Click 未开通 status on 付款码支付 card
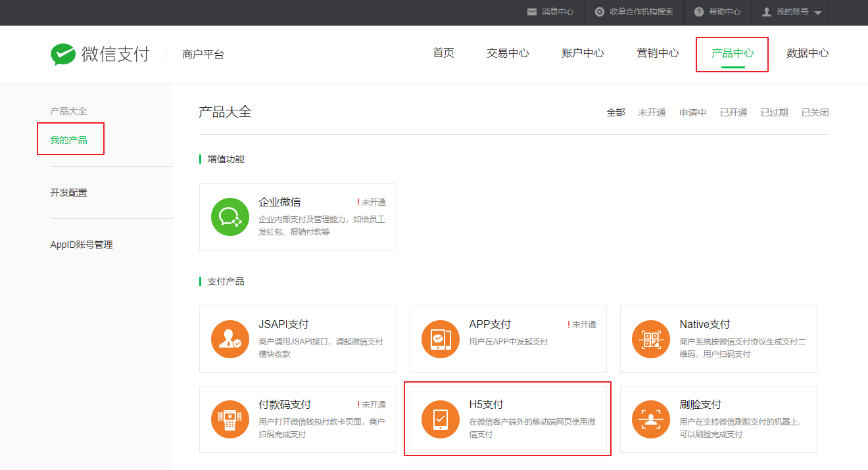Screen dimensions: 868x470 tap(374, 405)
